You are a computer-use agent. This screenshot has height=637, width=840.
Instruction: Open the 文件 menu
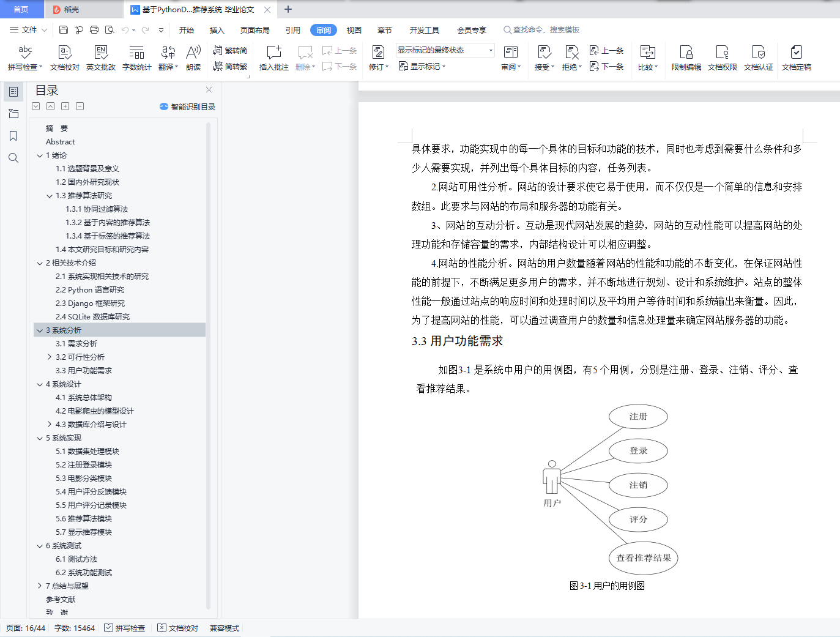tap(28, 29)
